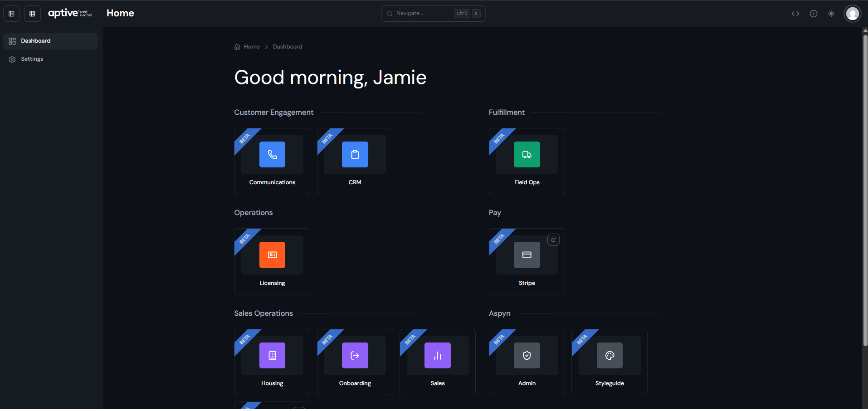The height and width of the screenshot is (411, 868).
Task: Toggle light mode with the sun icon
Action: 832,13
